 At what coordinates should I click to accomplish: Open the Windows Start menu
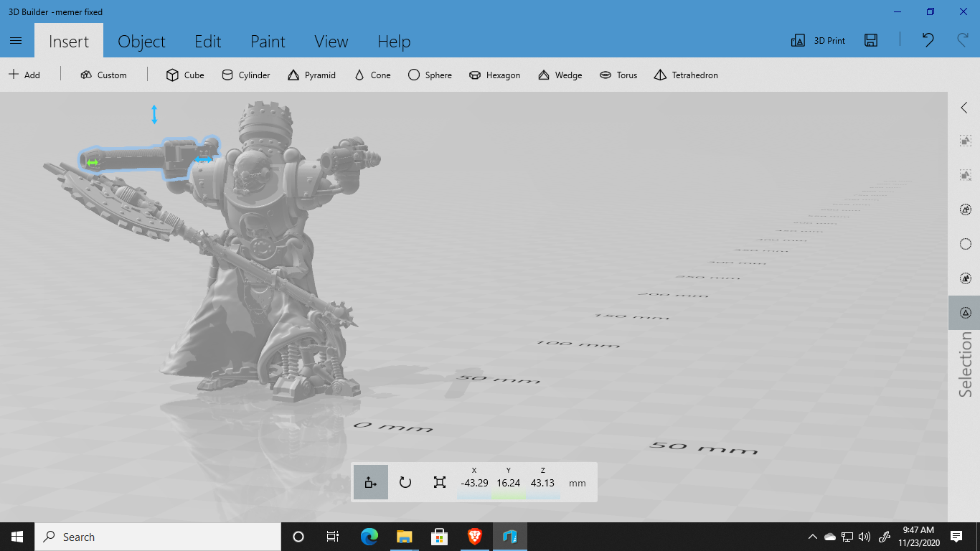(17, 537)
